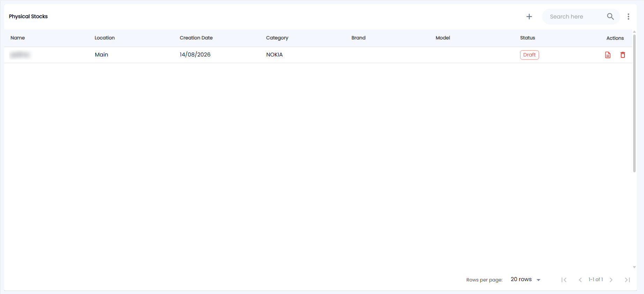This screenshot has width=644, height=294.
Task: Open the three-dot more options menu
Action: 628,16
